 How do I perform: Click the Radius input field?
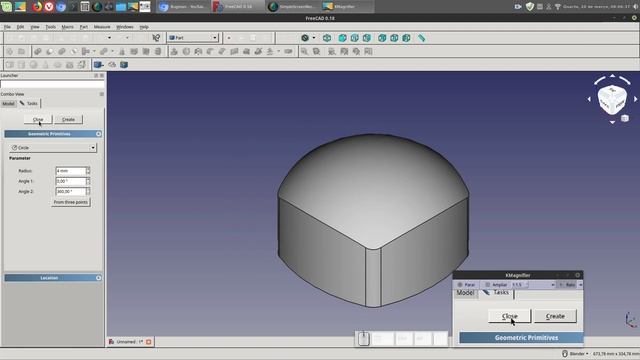coord(71,171)
